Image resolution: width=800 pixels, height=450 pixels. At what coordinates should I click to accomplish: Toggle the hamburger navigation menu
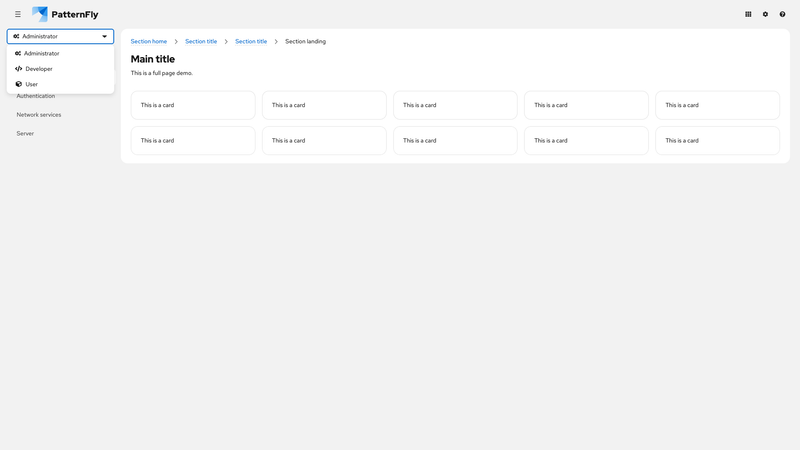click(18, 14)
